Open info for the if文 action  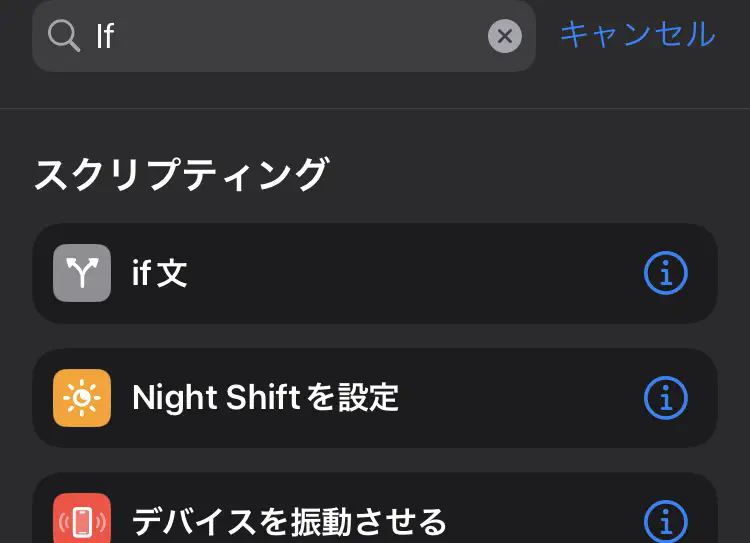(666, 273)
